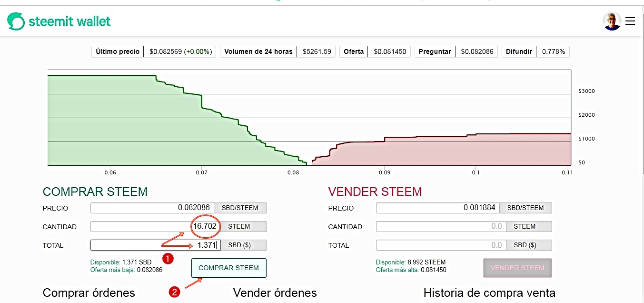Focus the buy PRECIO input field
This screenshot has height=303, width=644.
click(152, 208)
